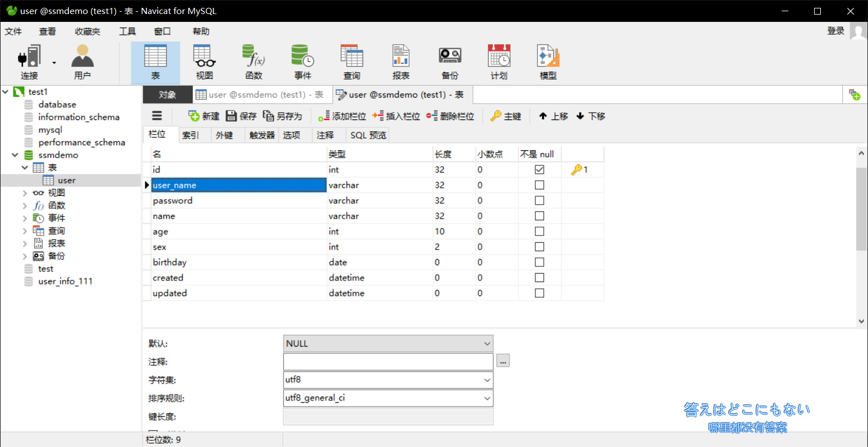
Task: Collapse the test1 connection node
Action: tap(6, 91)
